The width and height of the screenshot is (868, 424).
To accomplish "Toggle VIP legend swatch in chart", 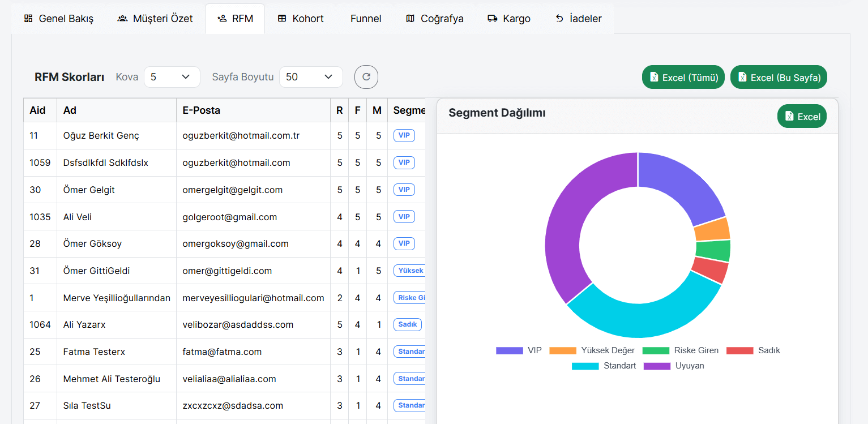I will click(510, 350).
